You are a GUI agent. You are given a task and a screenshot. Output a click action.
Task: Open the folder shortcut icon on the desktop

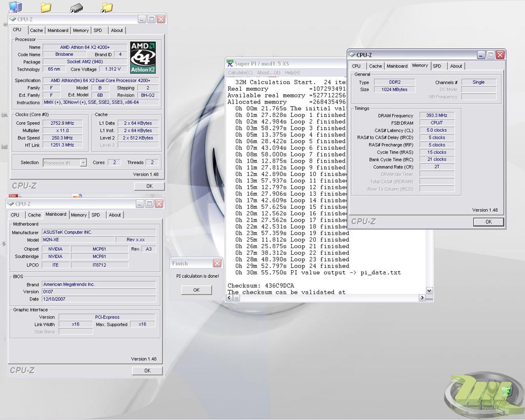(107, 7)
